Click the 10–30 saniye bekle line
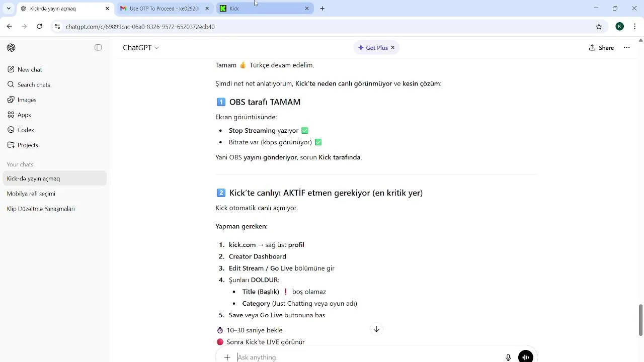The height and width of the screenshot is (362, 644). 255,330
